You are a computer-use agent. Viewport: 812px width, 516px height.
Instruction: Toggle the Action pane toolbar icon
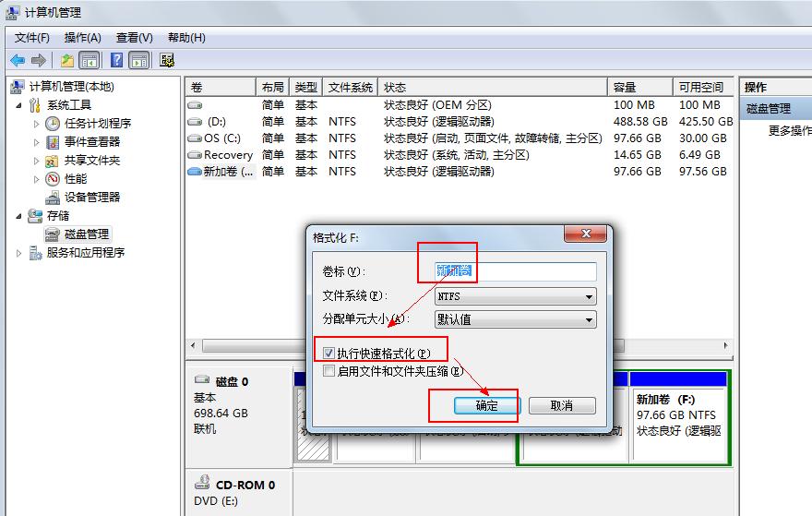139,61
